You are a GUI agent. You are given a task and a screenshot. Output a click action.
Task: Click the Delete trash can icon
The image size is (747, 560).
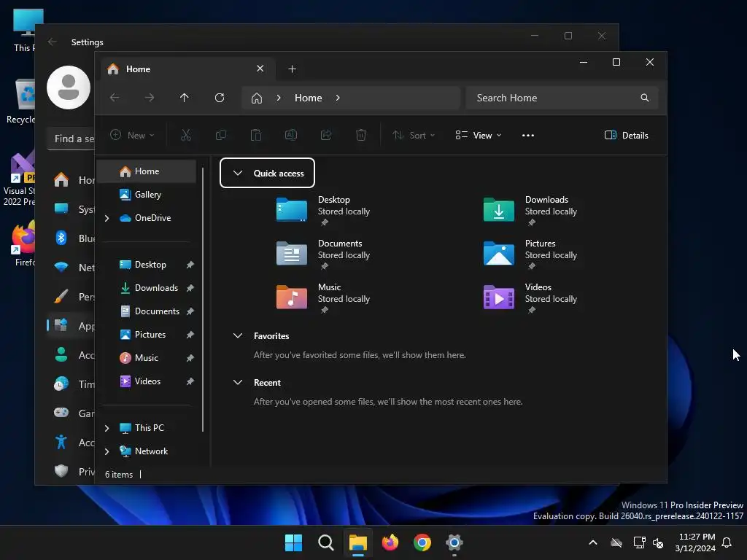click(361, 135)
